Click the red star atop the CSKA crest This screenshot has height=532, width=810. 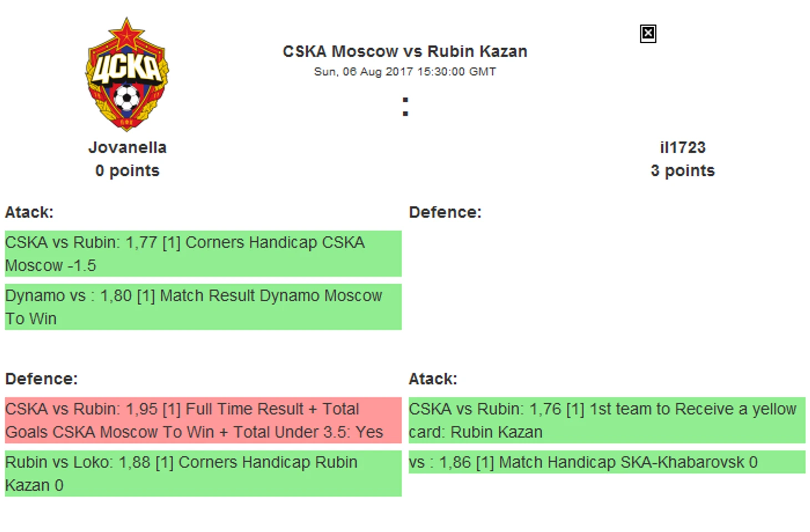tap(127, 34)
